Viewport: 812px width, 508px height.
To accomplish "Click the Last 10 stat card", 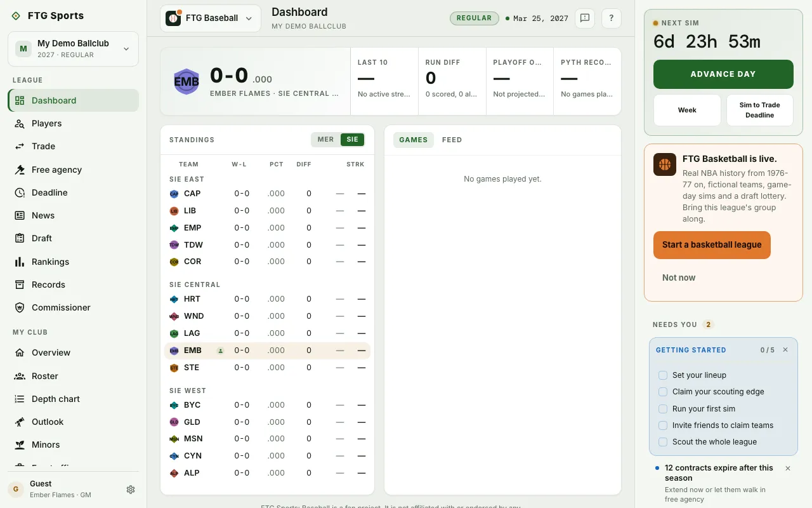I will (x=384, y=81).
